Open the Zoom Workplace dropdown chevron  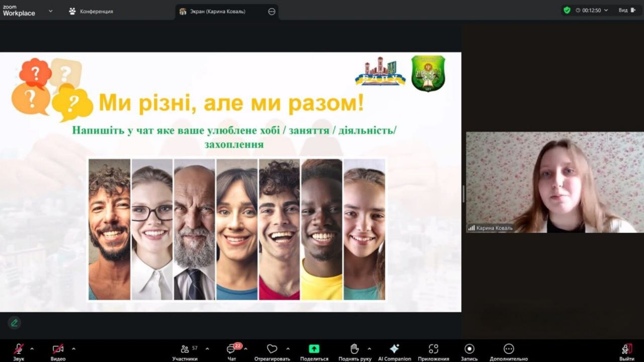50,11
